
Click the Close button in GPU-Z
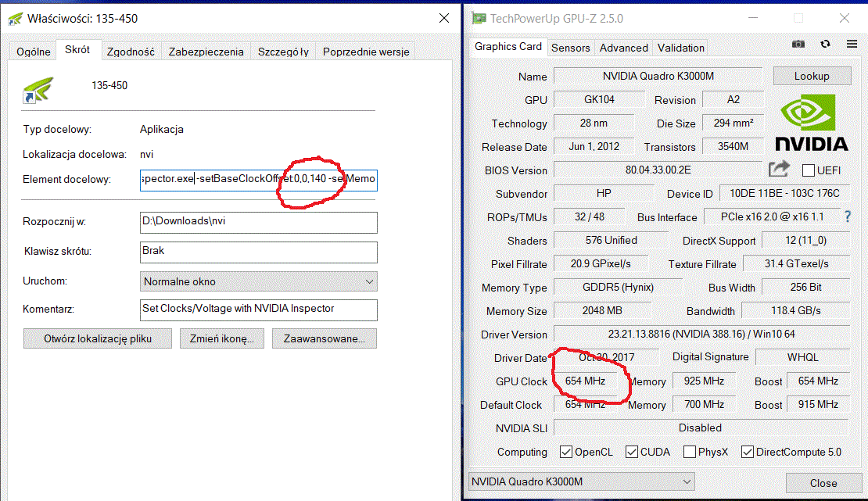click(x=823, y=483)
